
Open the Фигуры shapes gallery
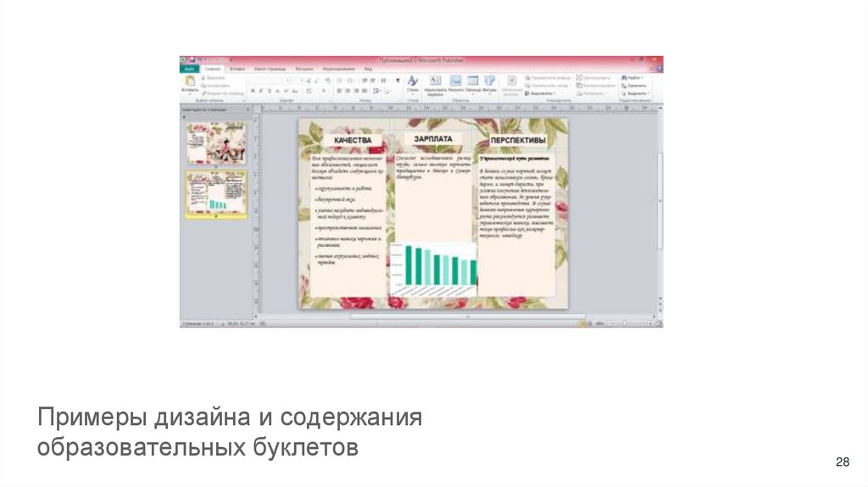(x=489, y=84)
